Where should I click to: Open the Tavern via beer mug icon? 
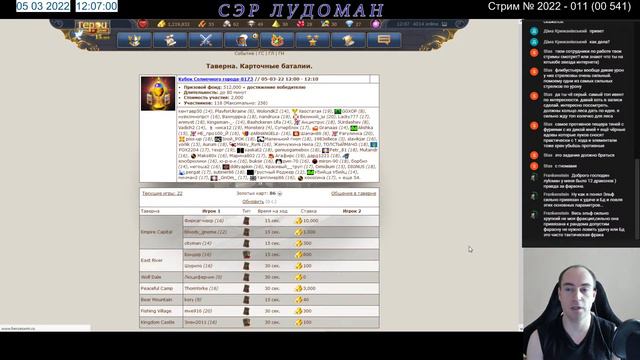tap(242, 40)
